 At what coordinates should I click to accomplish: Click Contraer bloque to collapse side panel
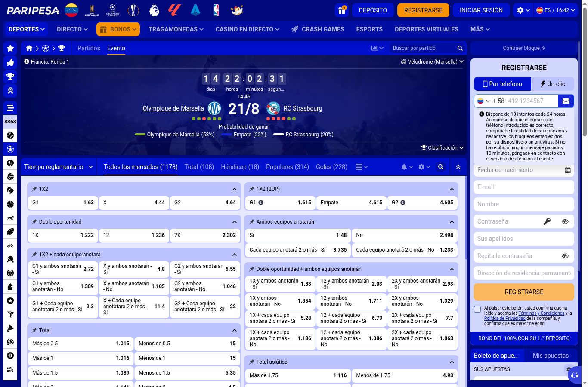pos(524,48)
